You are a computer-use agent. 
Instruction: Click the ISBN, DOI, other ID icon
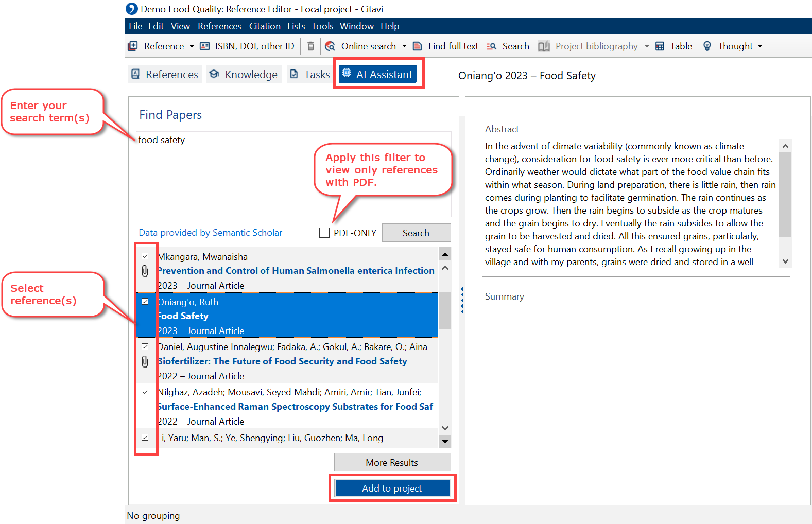click(205, 46)
